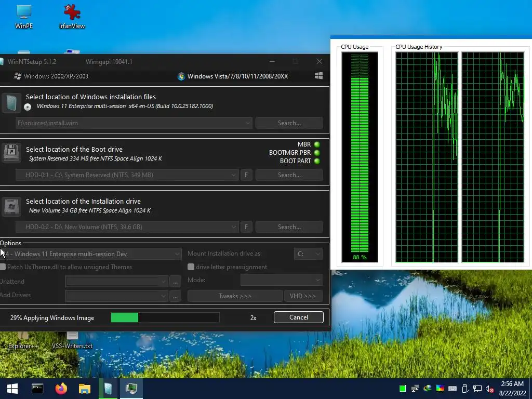Image resolution: width=532 pixels, height=399 pixels.
Task: Click the 2x speed indicator
Action: [253, 318]
